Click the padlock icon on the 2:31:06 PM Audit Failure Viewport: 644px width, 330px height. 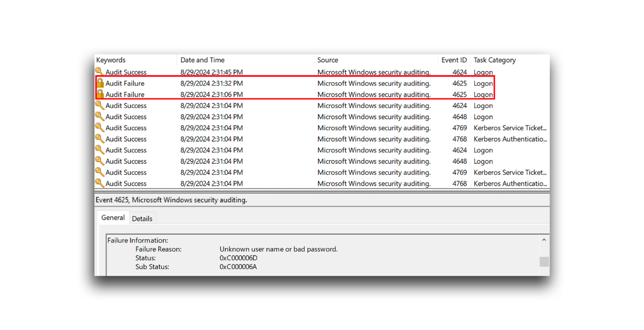(100, 94)
